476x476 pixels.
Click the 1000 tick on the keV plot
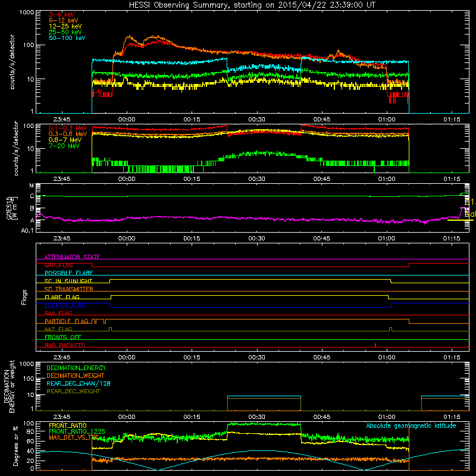tap(26, 12)
